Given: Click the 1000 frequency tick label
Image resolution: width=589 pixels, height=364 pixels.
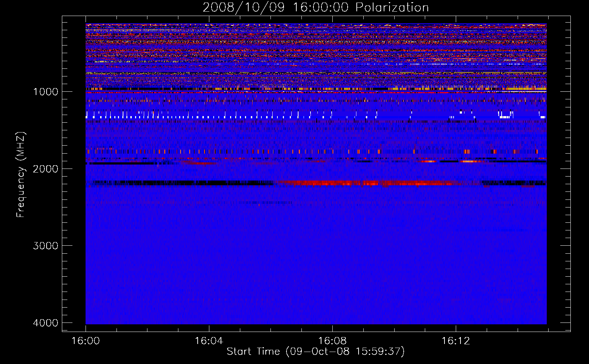Looking at the screenshot, I should coord(46,91).
